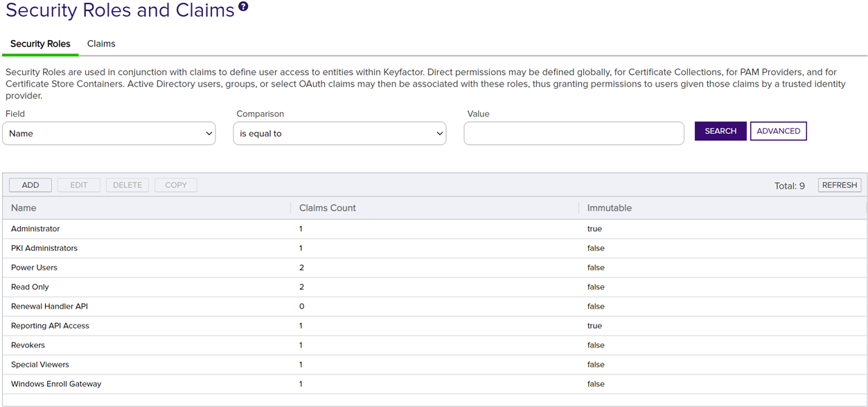
Task: Select the Power Users role row
Action: click(34, 268)
